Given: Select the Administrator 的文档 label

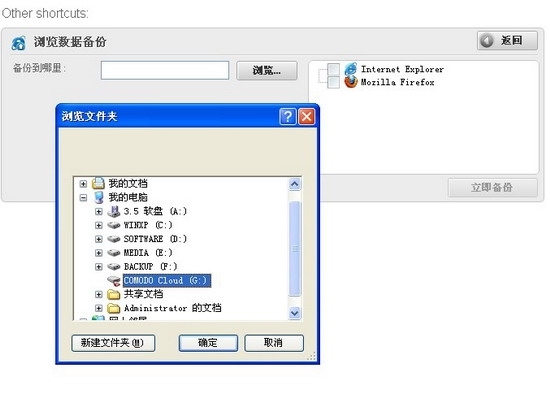Looking at the screenshot, I should point(172,308).
